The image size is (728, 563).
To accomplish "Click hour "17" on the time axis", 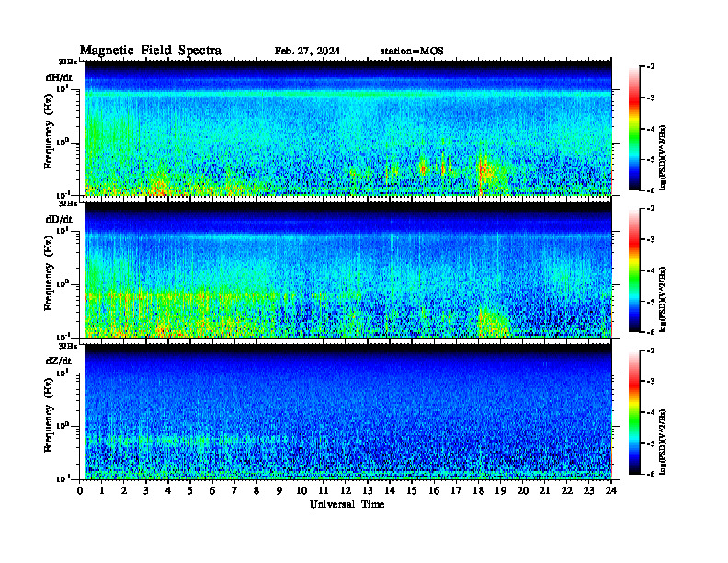I will [x=456, y=491].
